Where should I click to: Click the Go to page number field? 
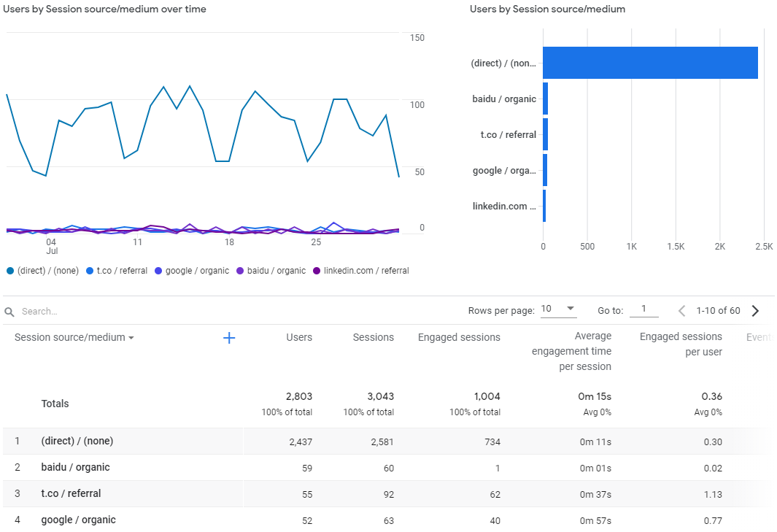coord(643,309)
